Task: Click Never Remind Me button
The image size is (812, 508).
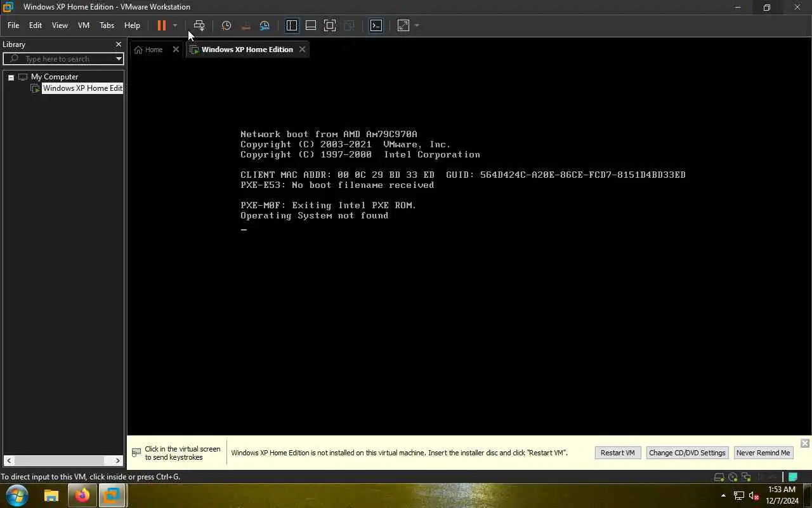Action: [x=763, y=453]
